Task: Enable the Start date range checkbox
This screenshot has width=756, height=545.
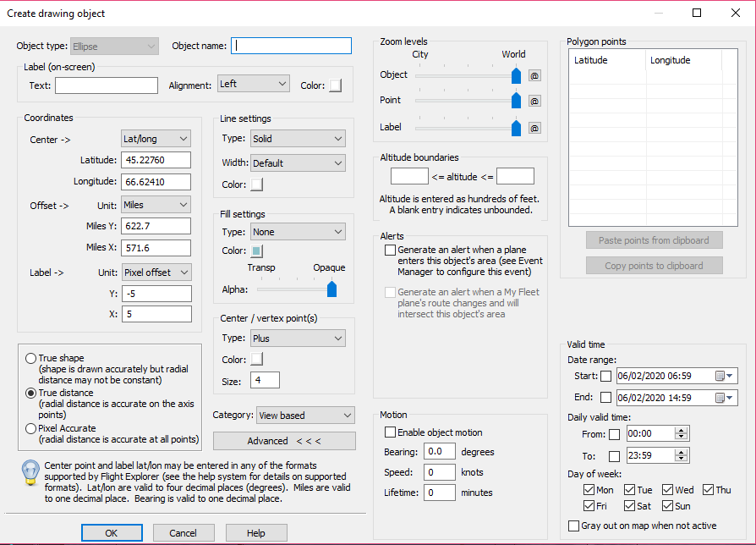Action: (x=606, y=376)
